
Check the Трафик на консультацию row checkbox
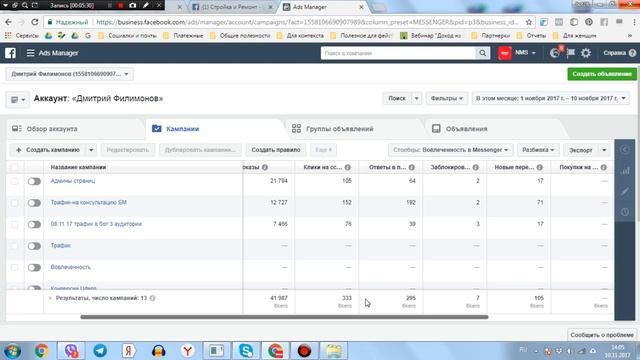tap(15, 203)
